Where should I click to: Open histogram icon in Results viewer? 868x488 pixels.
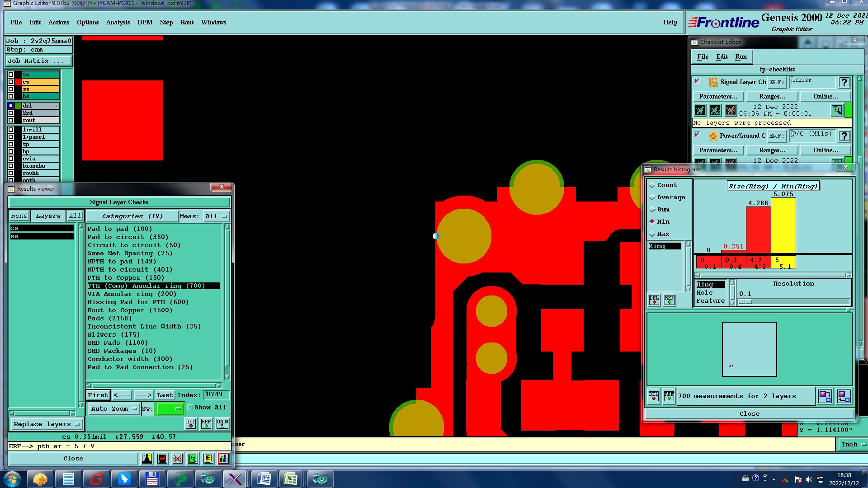click(x=223, y=459)
